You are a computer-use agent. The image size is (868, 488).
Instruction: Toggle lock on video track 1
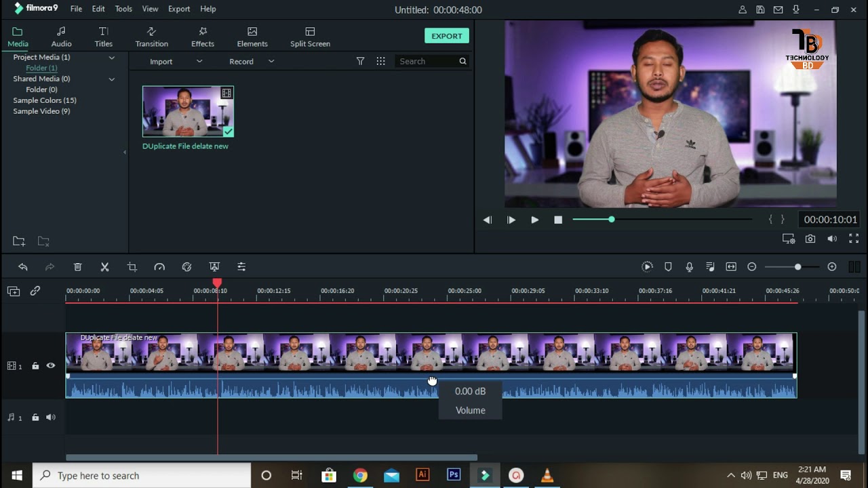pyautogui.click(x=35, y=366)
